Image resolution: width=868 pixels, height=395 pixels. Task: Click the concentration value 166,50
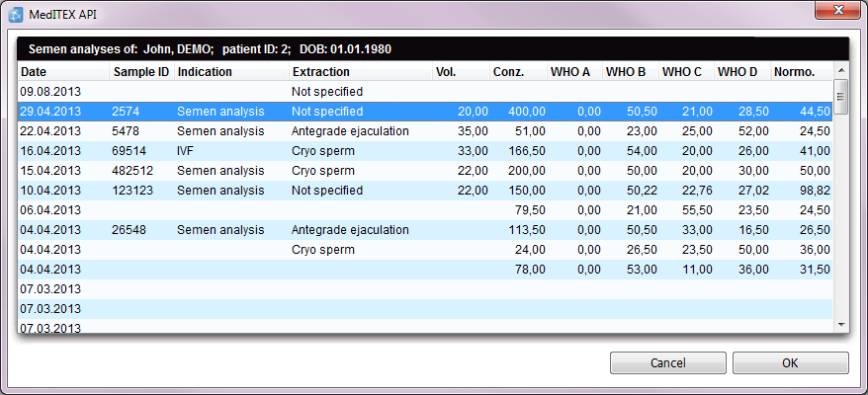527,150
